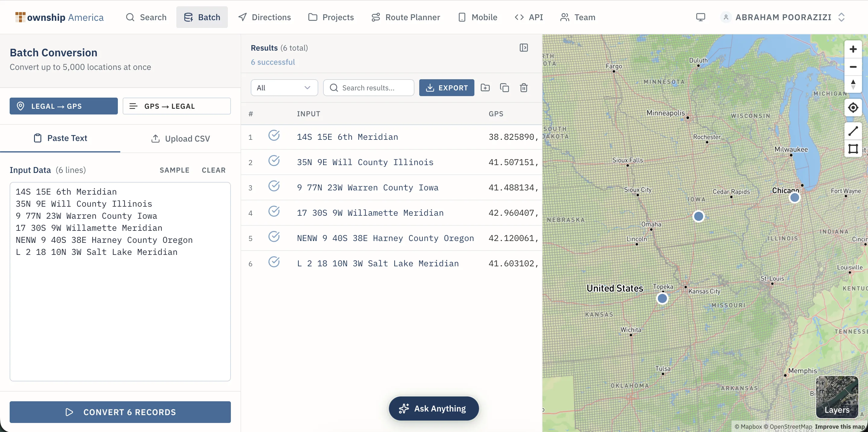868x432 pixels.
Task: Reset map bearing with compass icon
Action: [x=853, y=84]
